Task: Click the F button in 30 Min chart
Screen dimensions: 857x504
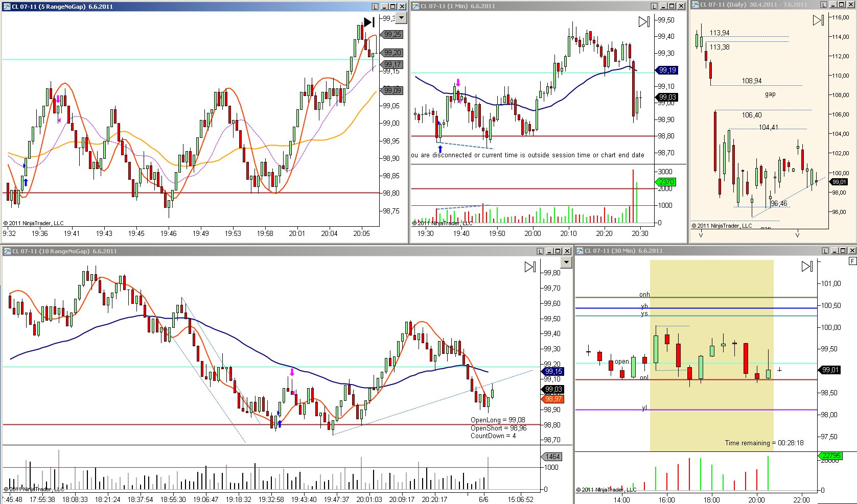Action: pos(852,261)
